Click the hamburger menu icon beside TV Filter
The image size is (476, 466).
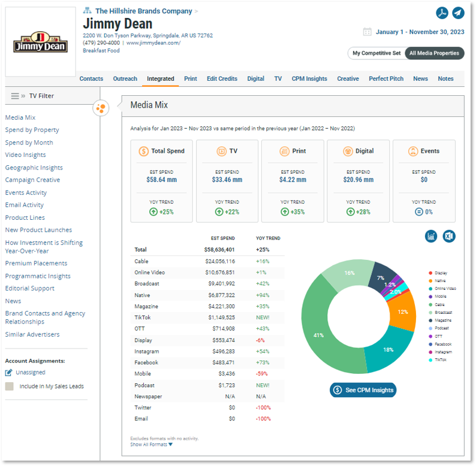click(15, 96)
